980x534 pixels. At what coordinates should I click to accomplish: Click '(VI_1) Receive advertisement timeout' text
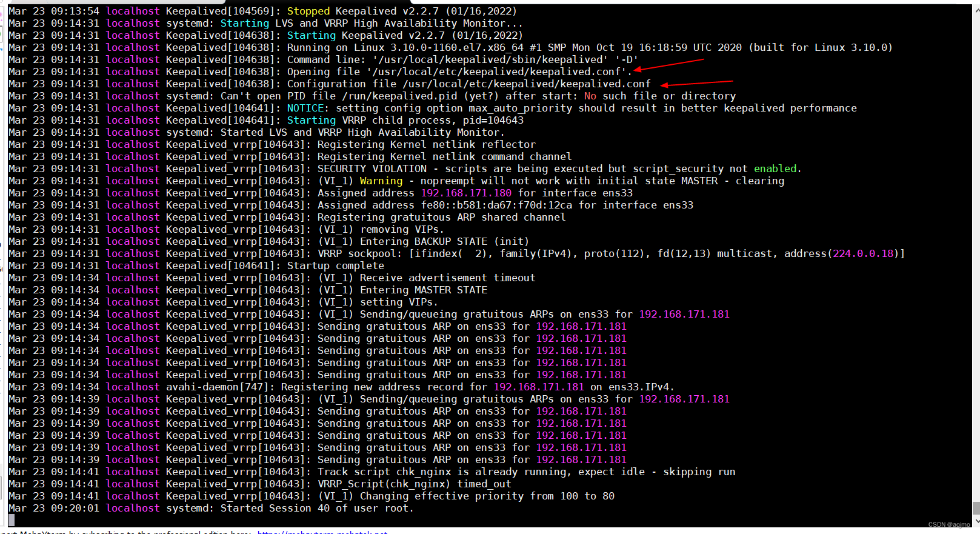click(x=426, y=278)
